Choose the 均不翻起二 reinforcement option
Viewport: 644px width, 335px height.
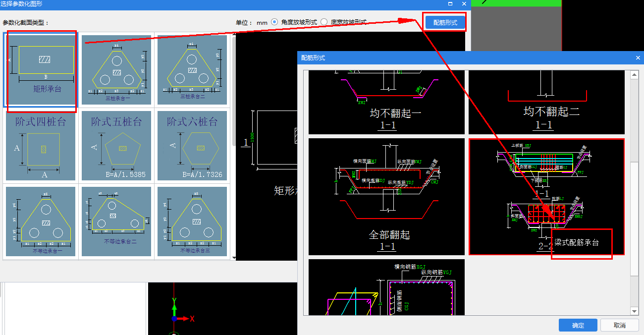click(546, 102)
